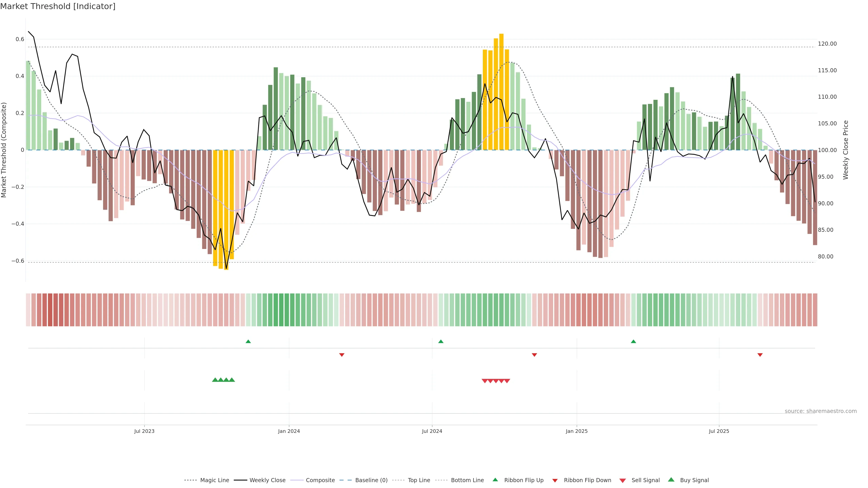Toggle the Weekly Close legend entry
Viewport: 868px width, 488px height.
(267, 480)
